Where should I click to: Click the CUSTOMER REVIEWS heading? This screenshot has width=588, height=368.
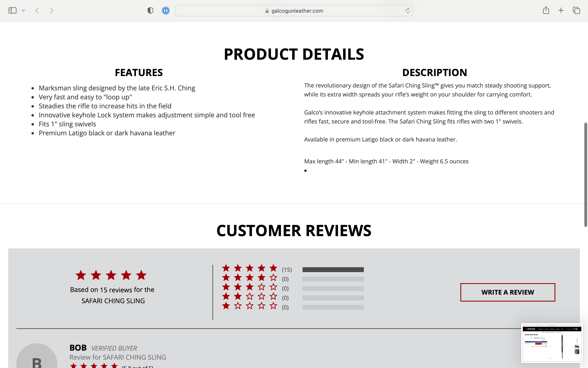coord(294,230)
